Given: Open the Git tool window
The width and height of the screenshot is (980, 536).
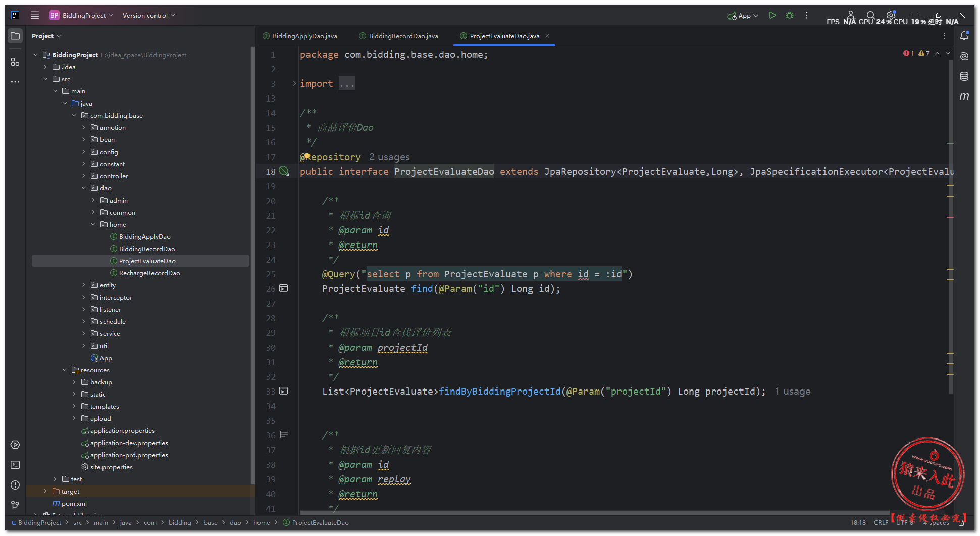Looking at the screenshot, I should pyautogui.click(x=15, y=505).
